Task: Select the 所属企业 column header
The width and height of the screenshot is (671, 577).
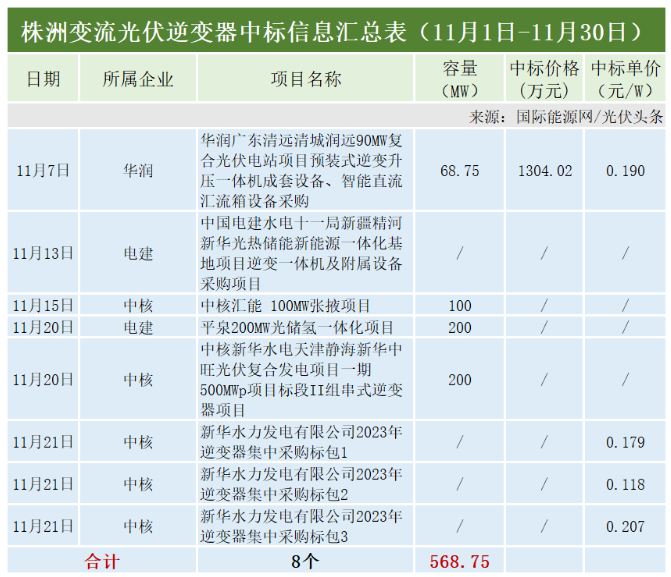Action: pos(138,79)
